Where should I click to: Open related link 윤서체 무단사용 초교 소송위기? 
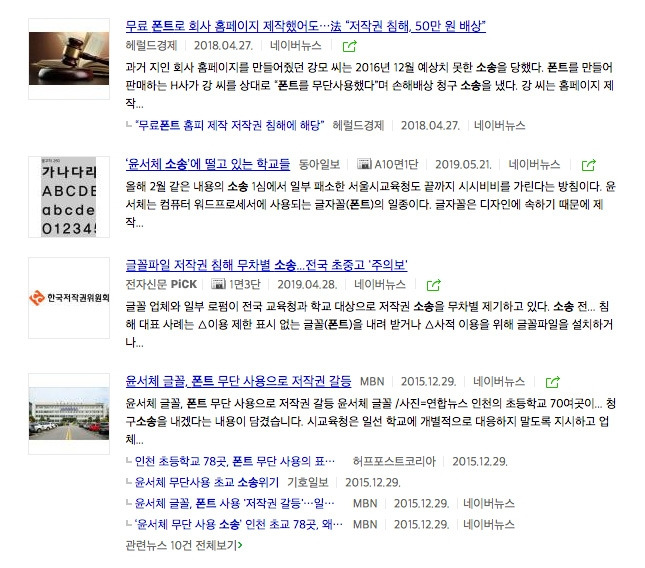(206, 482)
